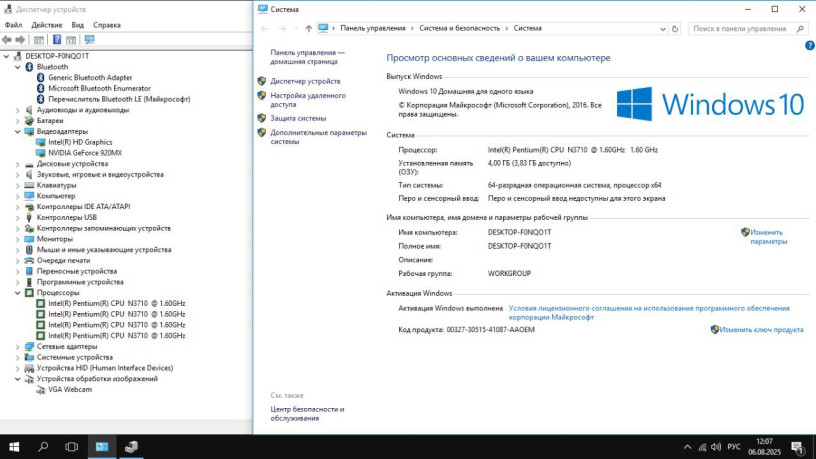The width and height of the screenshot is (816, 459).
Task: Click the Контроллеры USB category icon
Action: click(29, 218)
